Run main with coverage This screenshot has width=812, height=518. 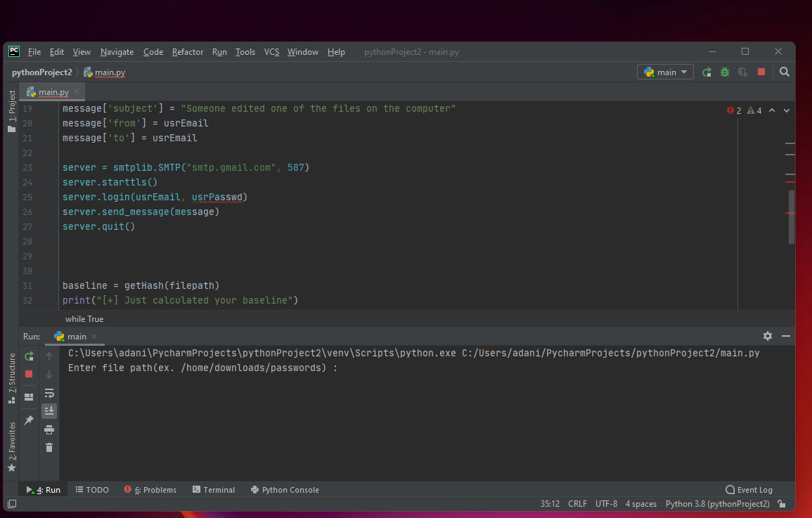pyautogui.click(x=743, y=71)
